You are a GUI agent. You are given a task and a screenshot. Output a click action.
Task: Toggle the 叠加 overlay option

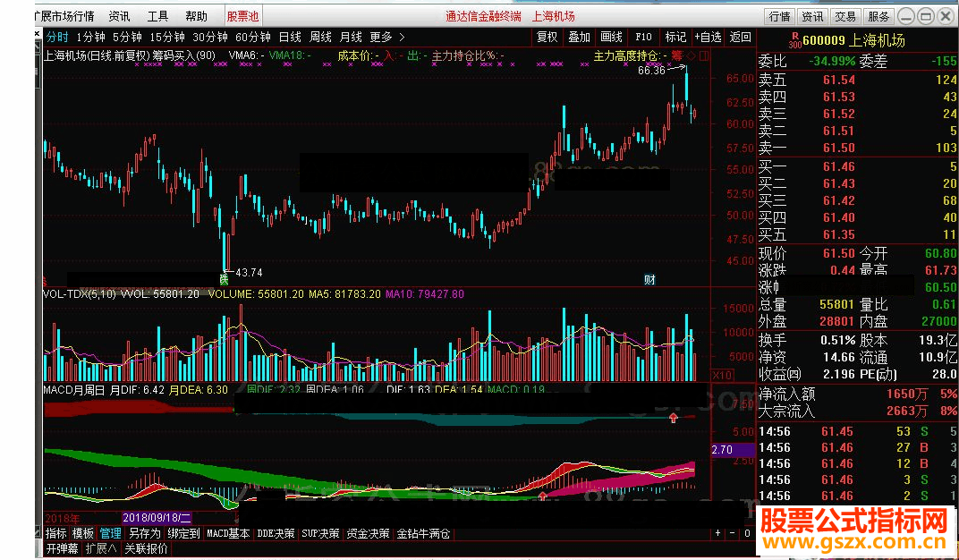click(x=579, y=38)
